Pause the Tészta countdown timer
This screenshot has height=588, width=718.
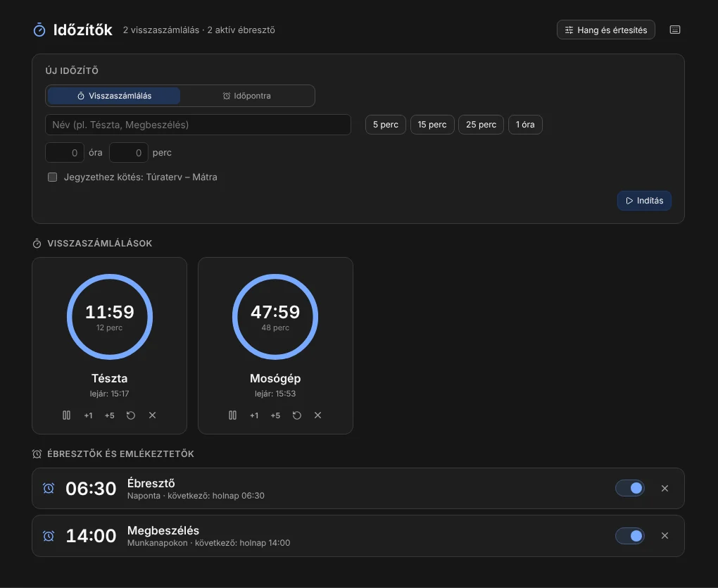(66, 415)
